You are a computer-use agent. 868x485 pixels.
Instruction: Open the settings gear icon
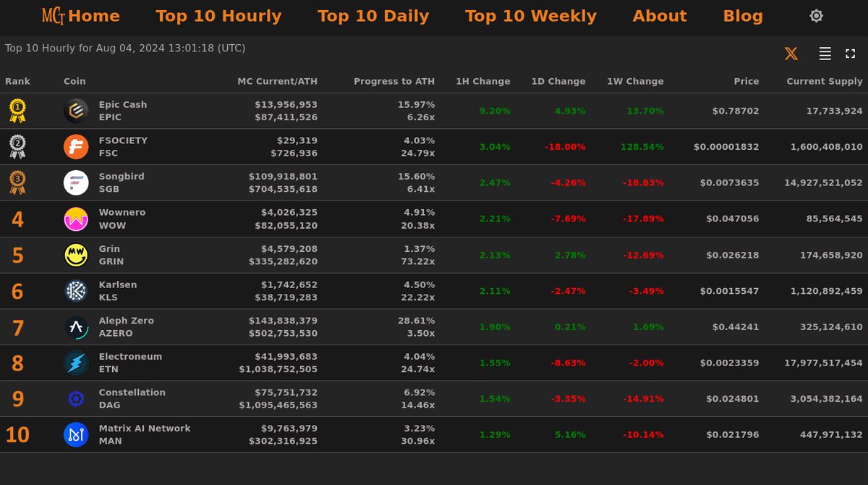point(816,16)
